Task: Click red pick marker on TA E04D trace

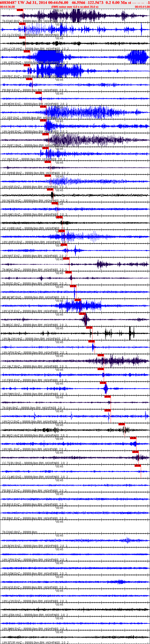Action: pos(20,10)
